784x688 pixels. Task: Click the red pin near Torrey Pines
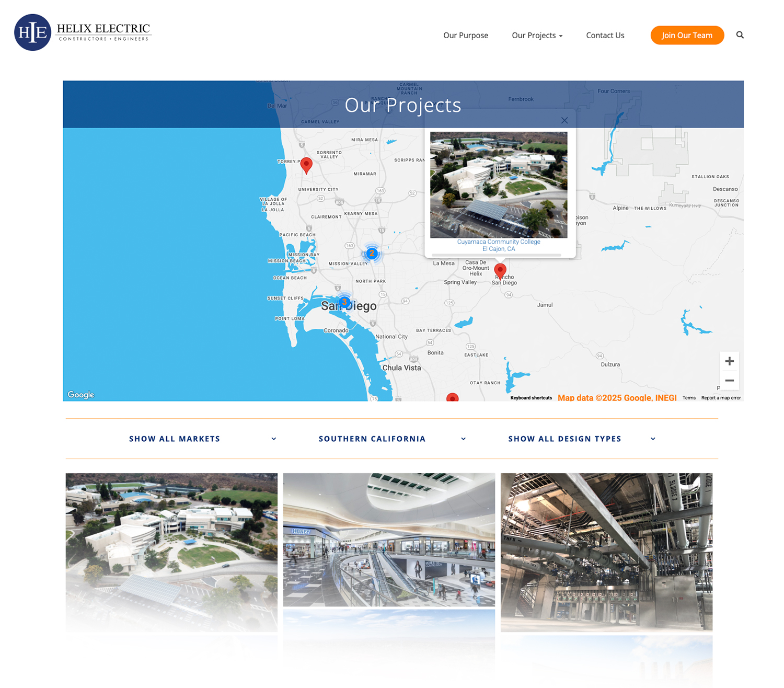pyautogui.click(x=307, y=165)
